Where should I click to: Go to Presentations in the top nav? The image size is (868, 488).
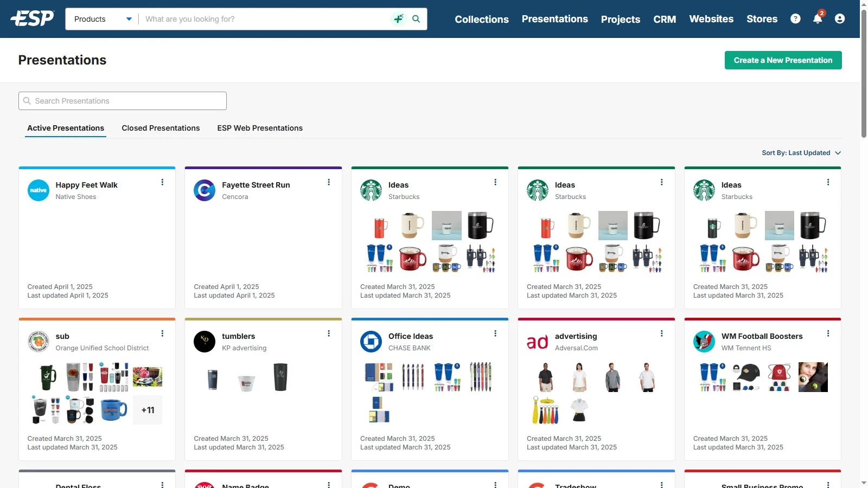[555, 19]
